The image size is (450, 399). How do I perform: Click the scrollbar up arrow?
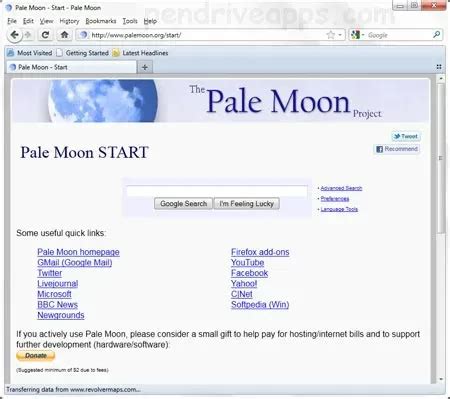click(441, 79)
